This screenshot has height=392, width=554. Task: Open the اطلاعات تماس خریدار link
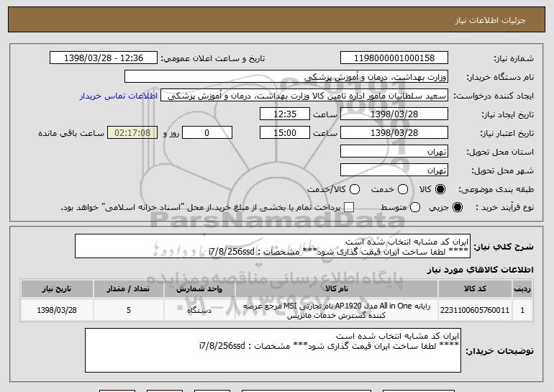(x=119, y=96)
